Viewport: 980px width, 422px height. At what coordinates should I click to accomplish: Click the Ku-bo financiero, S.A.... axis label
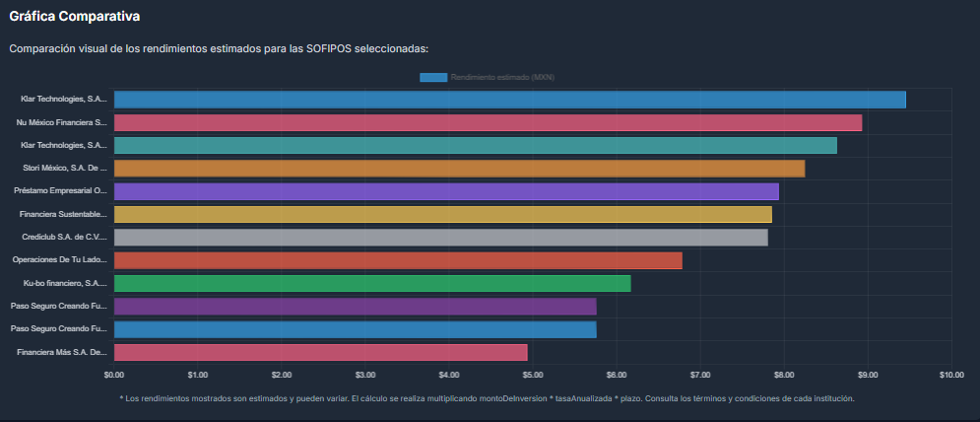(66, 284)
